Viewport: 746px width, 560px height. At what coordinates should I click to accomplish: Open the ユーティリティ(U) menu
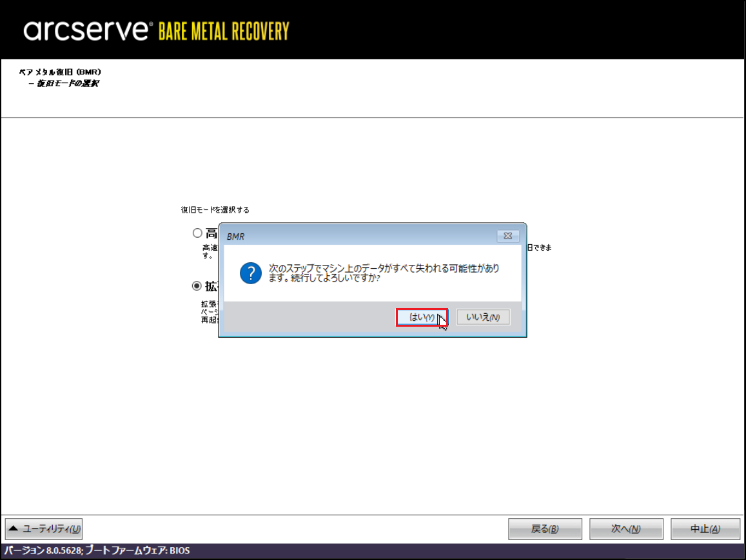coord(44,528)
